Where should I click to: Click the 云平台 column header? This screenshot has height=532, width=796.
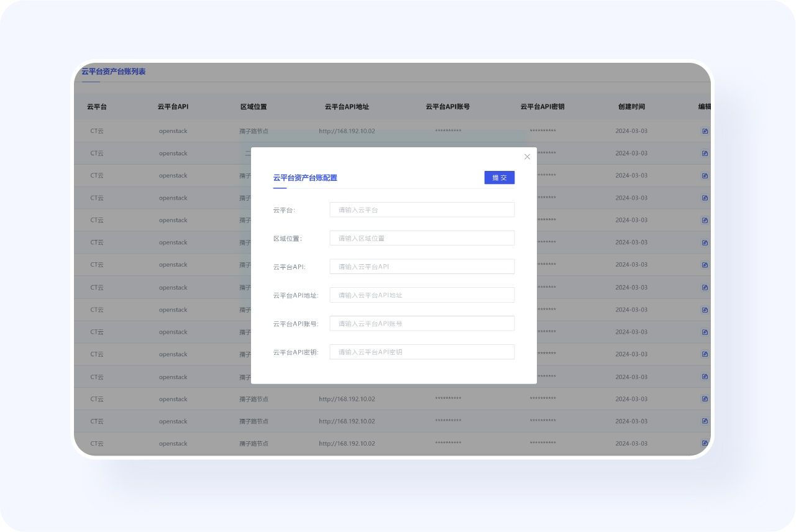[97, 107]
